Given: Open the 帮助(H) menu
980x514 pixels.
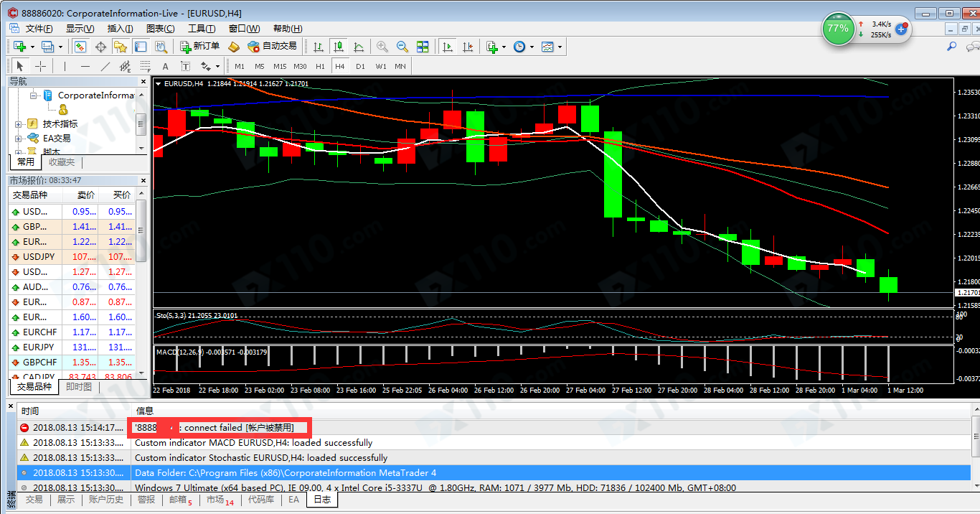Looking at the screenshot, I should [288, 29].
